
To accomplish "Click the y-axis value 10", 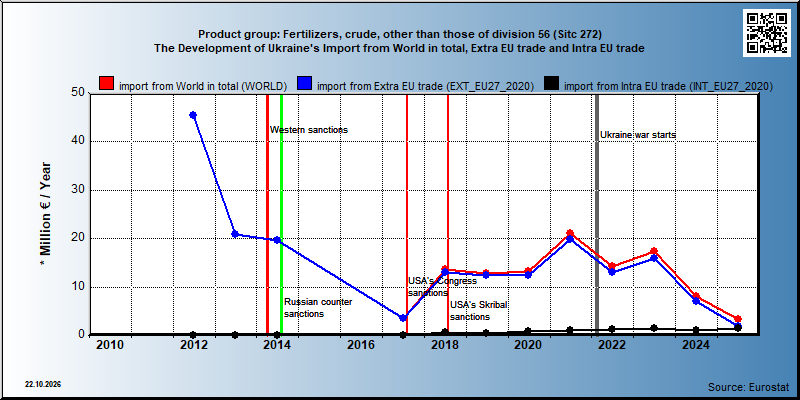I will pyautogui.click(x=76, y=287).
